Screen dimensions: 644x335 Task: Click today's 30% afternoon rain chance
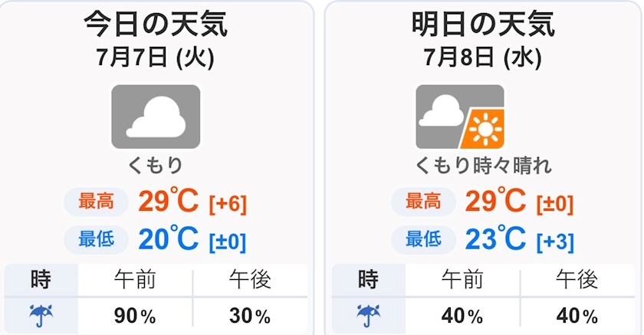click(250, 316)
